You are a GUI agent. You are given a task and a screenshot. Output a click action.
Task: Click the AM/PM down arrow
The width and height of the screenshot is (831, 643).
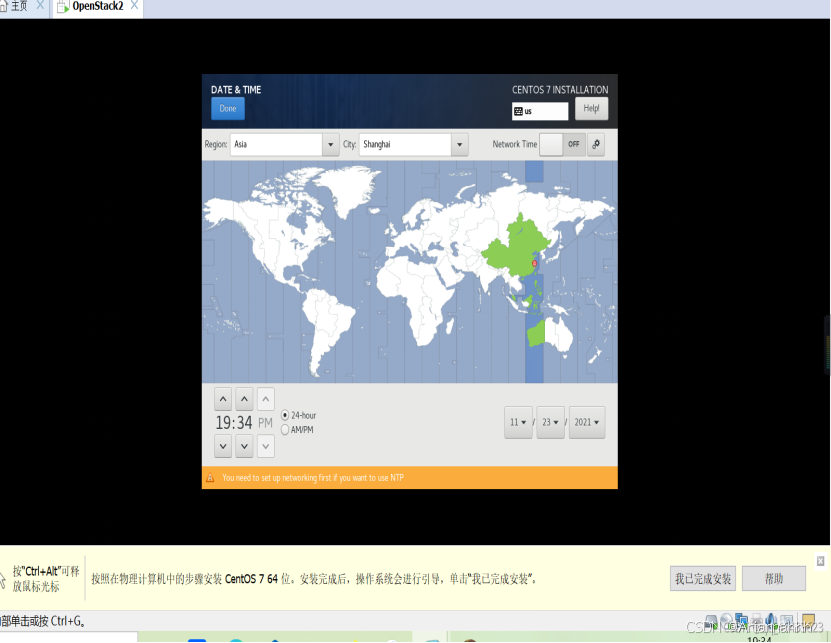266,446
